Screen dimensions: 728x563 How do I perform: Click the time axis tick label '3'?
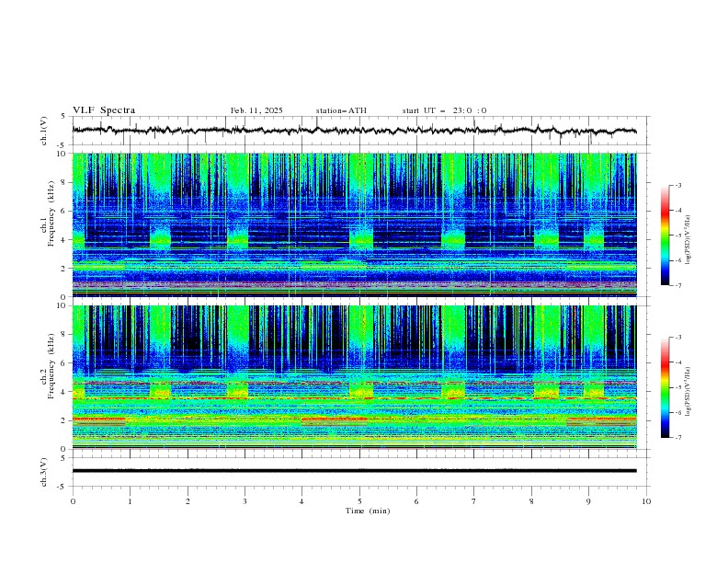(245, 501)
